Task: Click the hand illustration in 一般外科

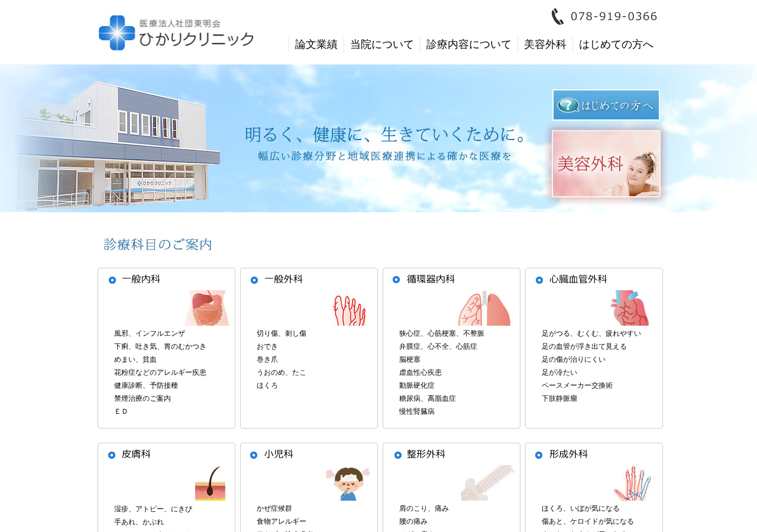Action: [x=350, y=310]
